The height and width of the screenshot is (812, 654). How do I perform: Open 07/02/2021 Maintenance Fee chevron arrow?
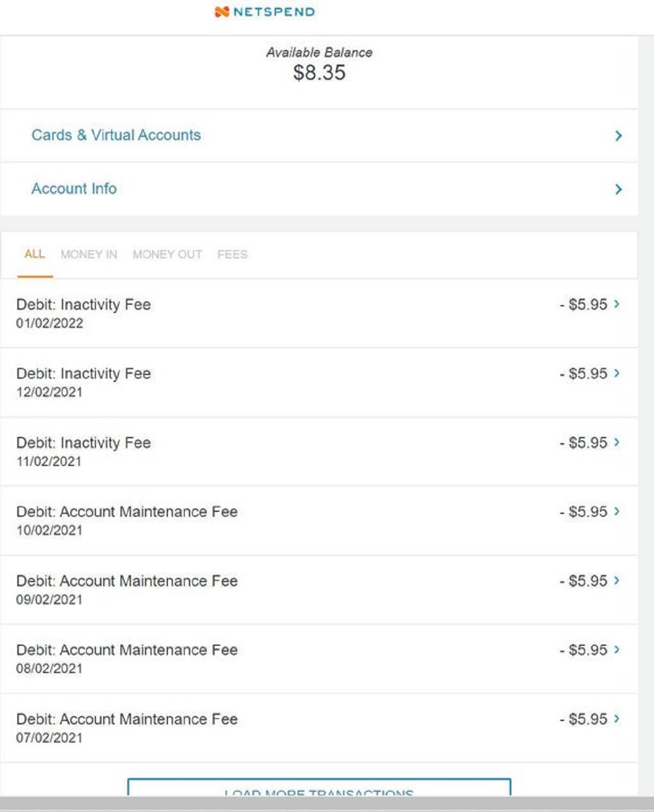coord(617,719)
